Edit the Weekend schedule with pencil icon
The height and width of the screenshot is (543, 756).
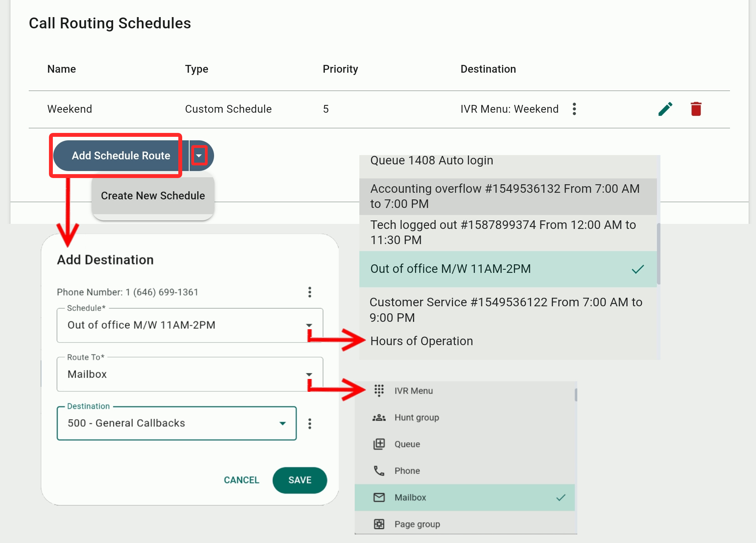[x=665, y=109]
